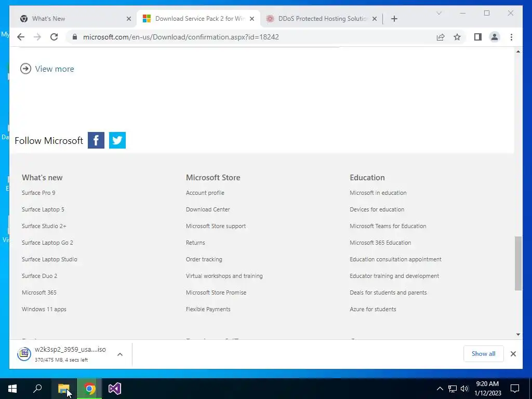The width and height of the screenshot is (532, 399).
Task: Open Microsoft Store Promise link
Action: point(216,292)
